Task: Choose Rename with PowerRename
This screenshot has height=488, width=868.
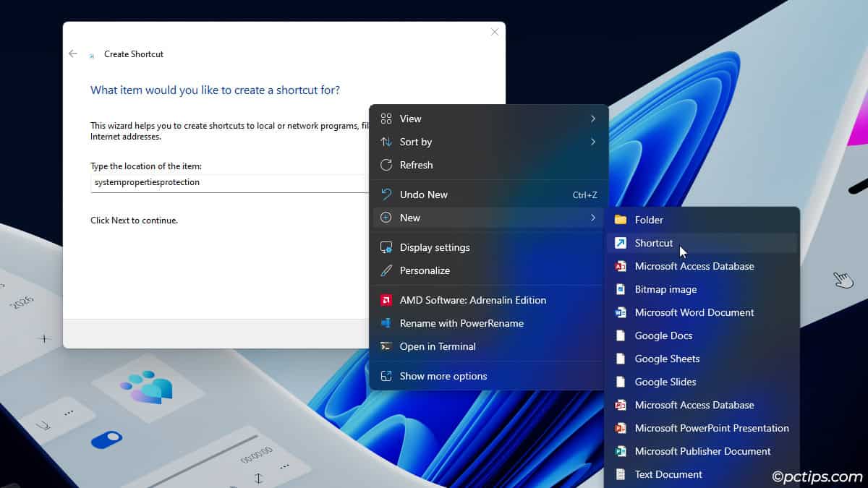Action: tap(489, 323)
